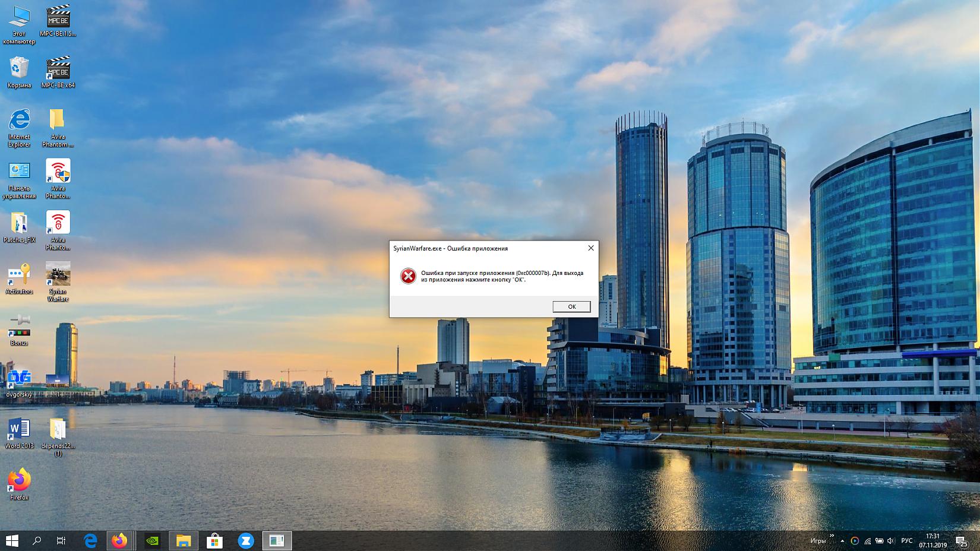Viewport: 980px width, 551px height.
Task: Open the notification center with 25 notifications
Action: (961, 541)
